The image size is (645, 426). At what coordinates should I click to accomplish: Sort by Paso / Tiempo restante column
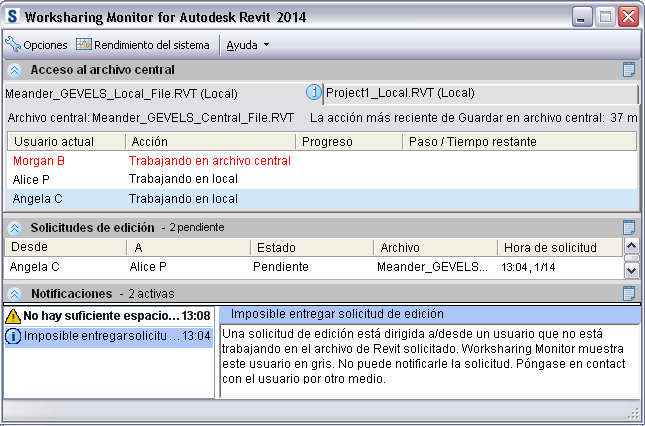[520, 142]
